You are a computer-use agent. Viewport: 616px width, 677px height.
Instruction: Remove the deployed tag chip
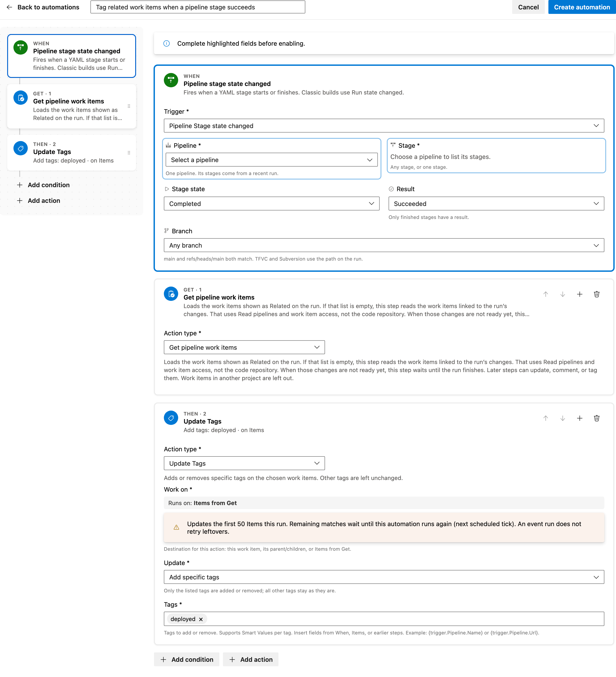tap(201, 619)
